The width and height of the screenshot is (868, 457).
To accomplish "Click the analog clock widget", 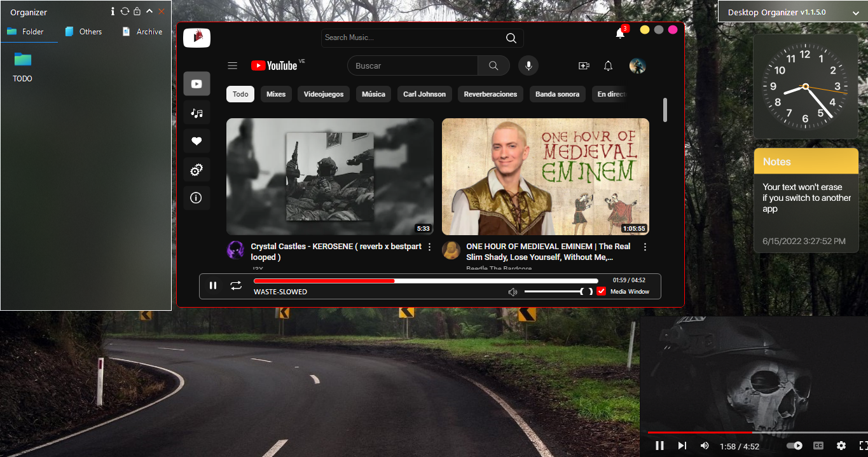I will pyautogui.click(x=806, y=86).
